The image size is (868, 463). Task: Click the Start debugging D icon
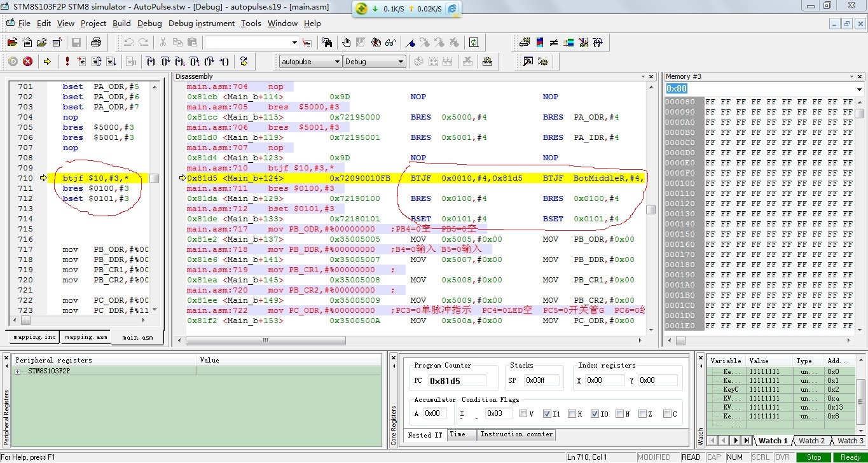point(13,62)
